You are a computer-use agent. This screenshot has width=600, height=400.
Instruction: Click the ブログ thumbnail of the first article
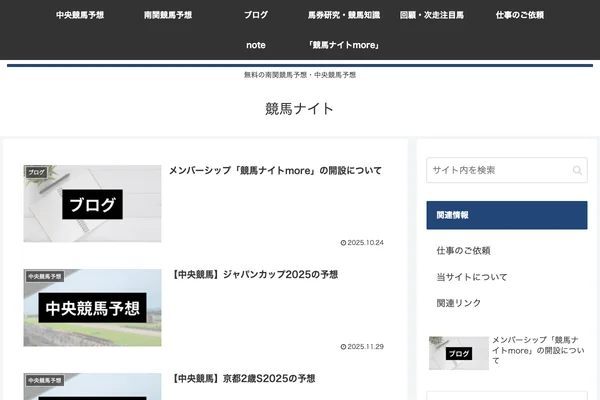pos(93,204)
